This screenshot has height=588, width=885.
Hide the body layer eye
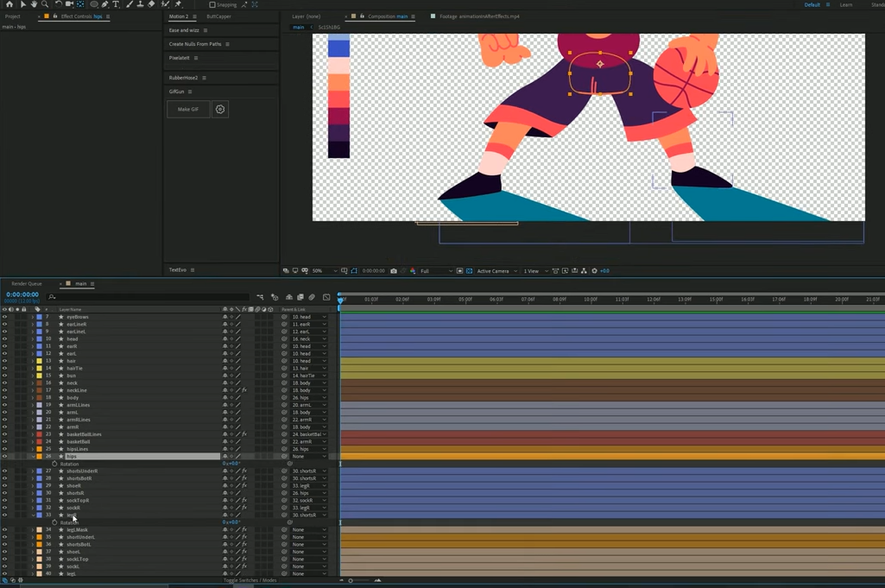4,398
